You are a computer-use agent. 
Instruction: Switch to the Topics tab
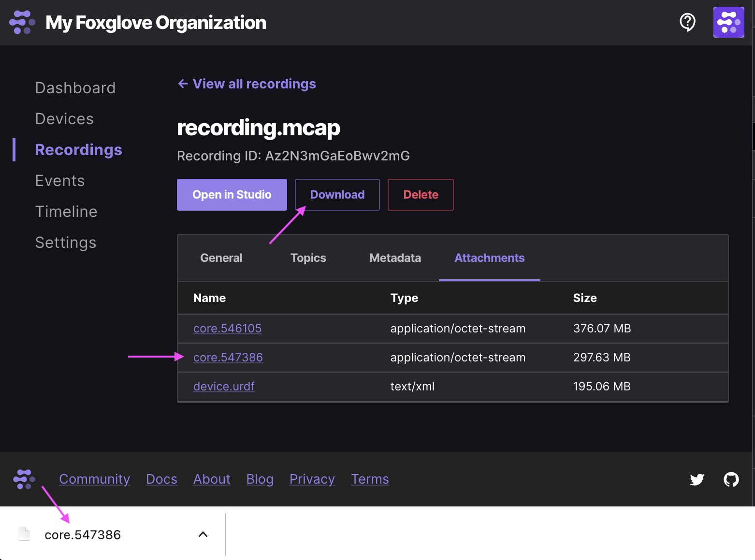point(308,258)
